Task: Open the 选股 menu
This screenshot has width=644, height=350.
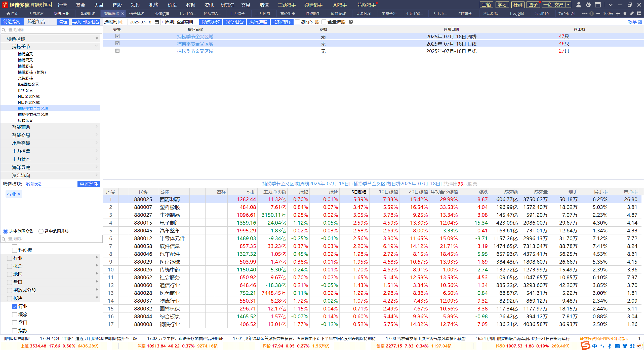Action: click(117, 5)
